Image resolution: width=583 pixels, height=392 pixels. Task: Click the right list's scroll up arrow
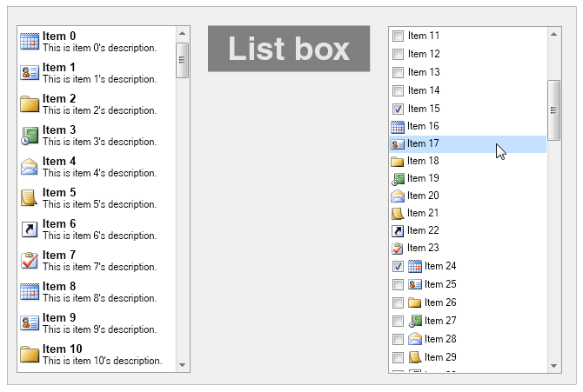pos(553,34)
